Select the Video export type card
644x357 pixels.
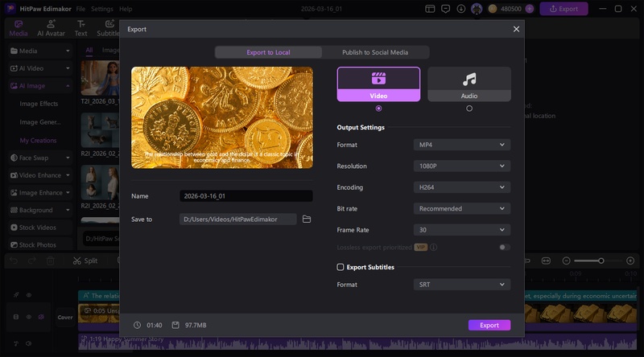tap(378, 84)
